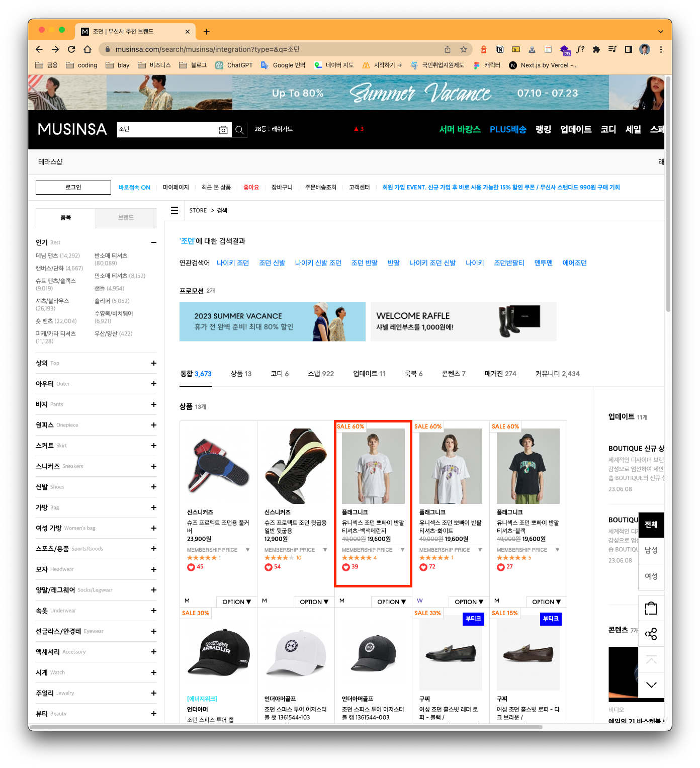The width and height of the screenshot is (700, 768).
Task: Open a new browser tab
Action: (x=206, y=32)
